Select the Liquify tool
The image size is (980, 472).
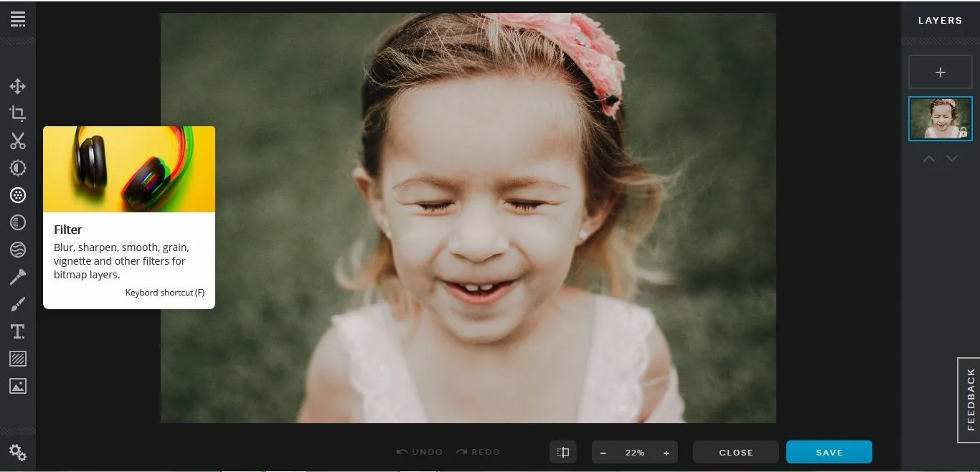pyautogui.click(x=18, y=250)
